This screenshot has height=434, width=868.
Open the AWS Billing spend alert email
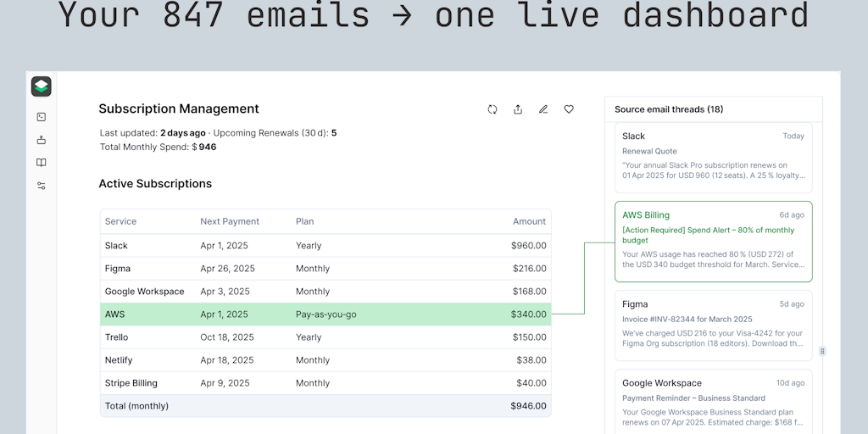pyautogui.click(x=713, y=242)
